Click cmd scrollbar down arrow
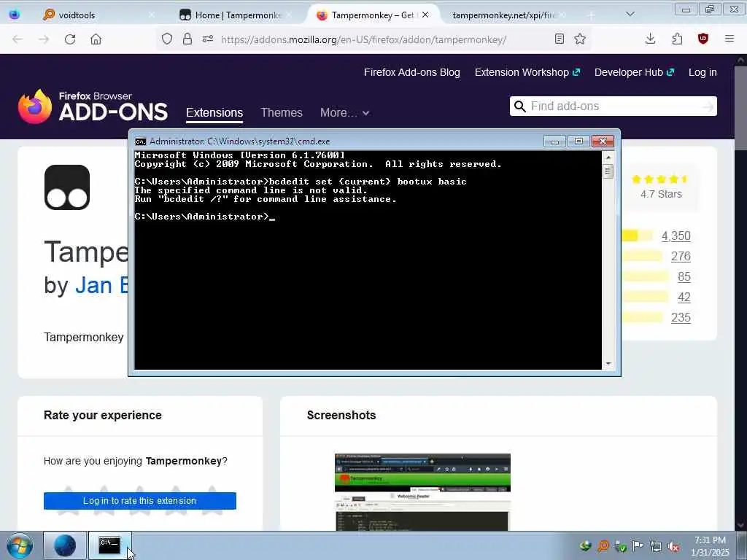This screenshot has width=747, height=560. tap(608, 363)
